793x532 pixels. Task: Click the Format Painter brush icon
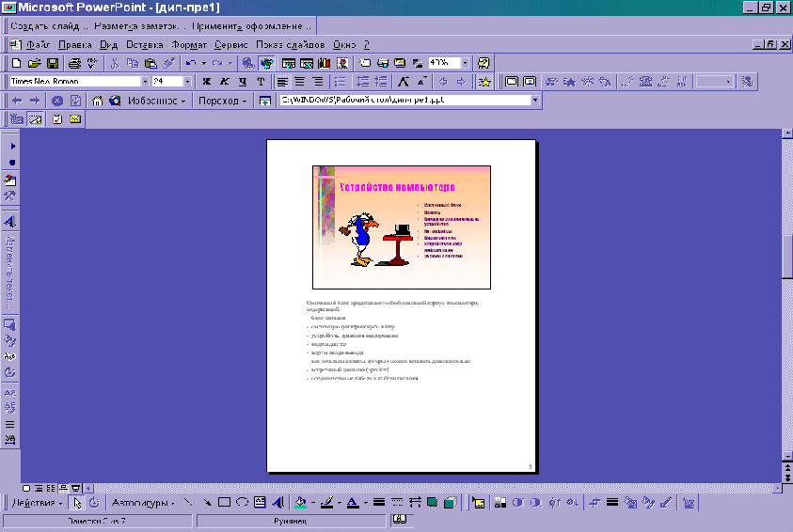click(x=169, y=63)
